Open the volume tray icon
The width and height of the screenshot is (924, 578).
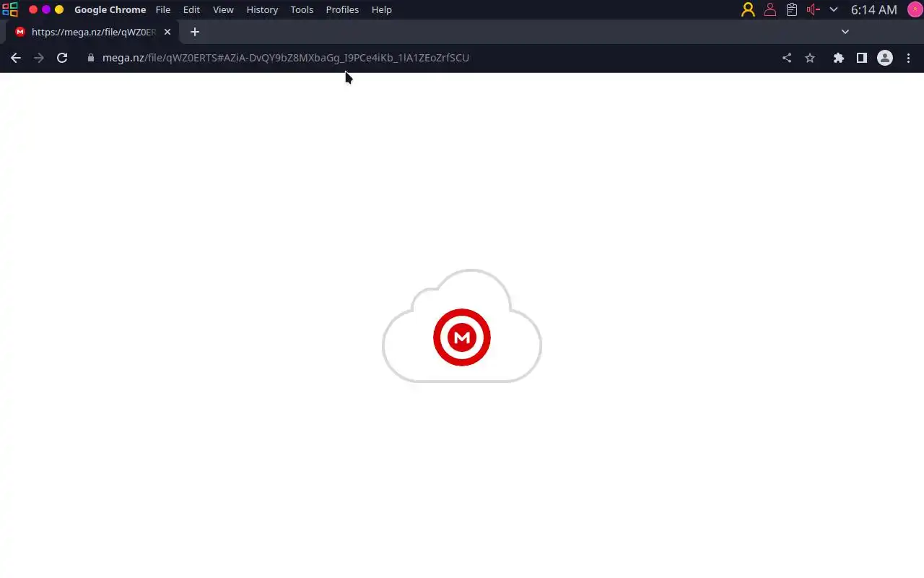click(x=814, y=9)
